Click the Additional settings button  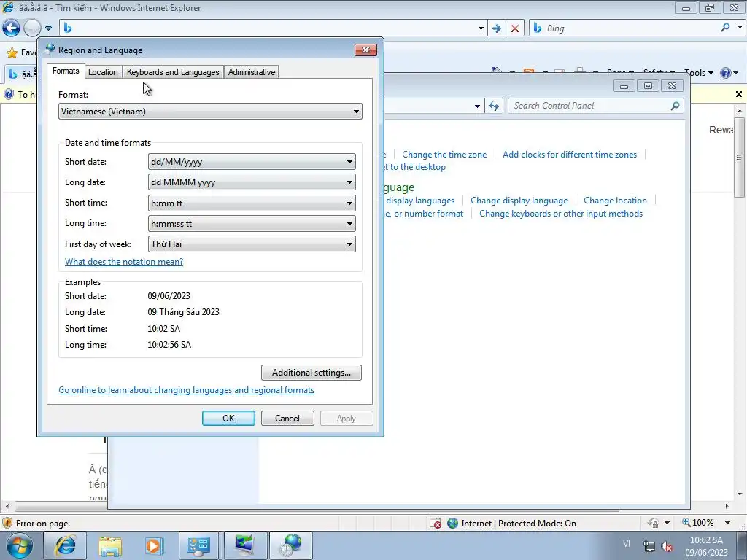coord(311,373)
